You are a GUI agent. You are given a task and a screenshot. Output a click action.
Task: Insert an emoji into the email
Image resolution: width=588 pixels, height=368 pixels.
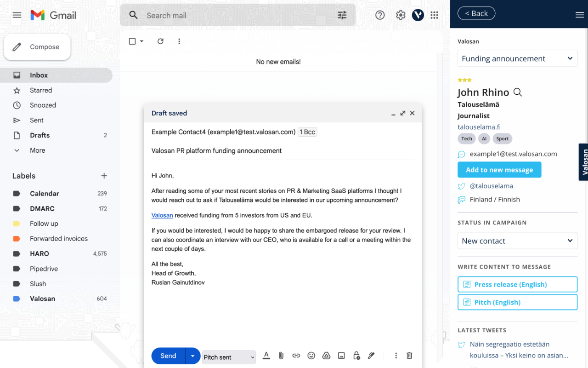311,356
